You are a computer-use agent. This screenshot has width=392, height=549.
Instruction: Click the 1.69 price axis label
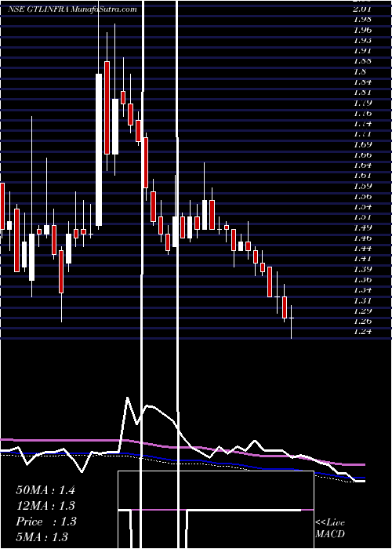[362, 144]
